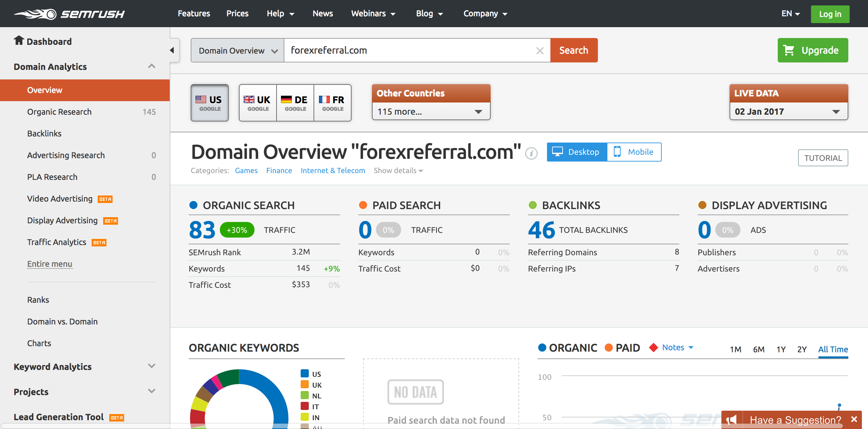This screenshot has height=429, width=868.
Task: Click the megaphone suggestion icon
Action: click(732, 420)
